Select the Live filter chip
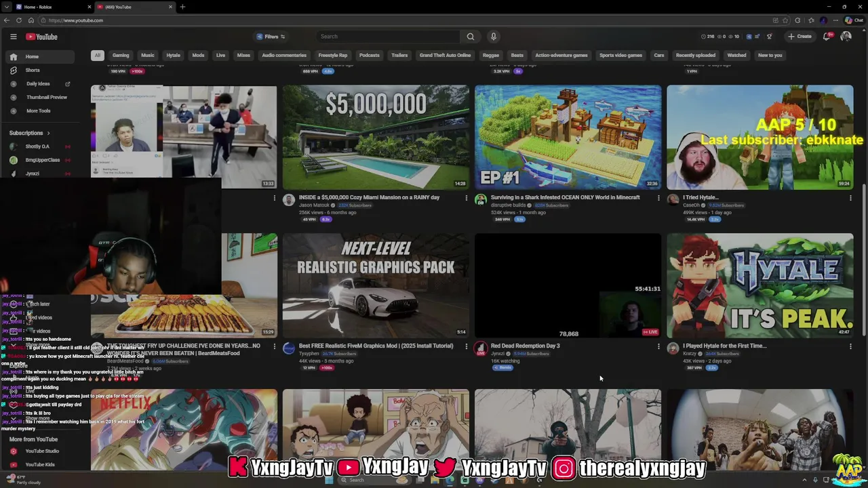 (220, 56)
